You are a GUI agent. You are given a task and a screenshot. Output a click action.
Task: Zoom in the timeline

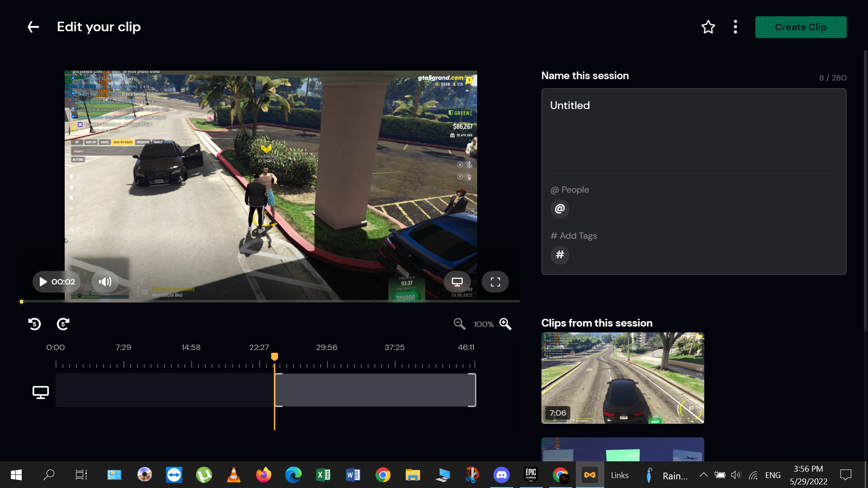click(x=505, y=324)
